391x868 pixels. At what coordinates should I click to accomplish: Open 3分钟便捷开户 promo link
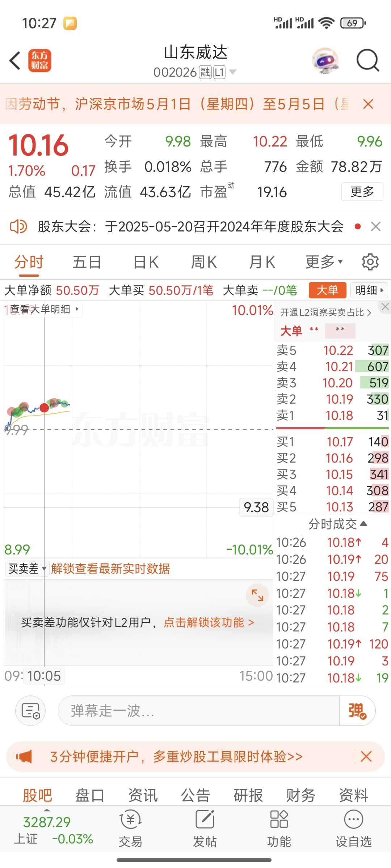click(x=176, y=757)
